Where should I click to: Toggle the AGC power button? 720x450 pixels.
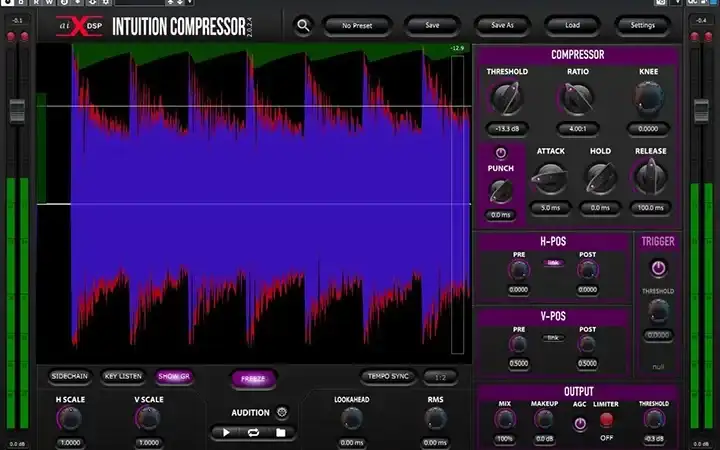(x=579, y=423)
